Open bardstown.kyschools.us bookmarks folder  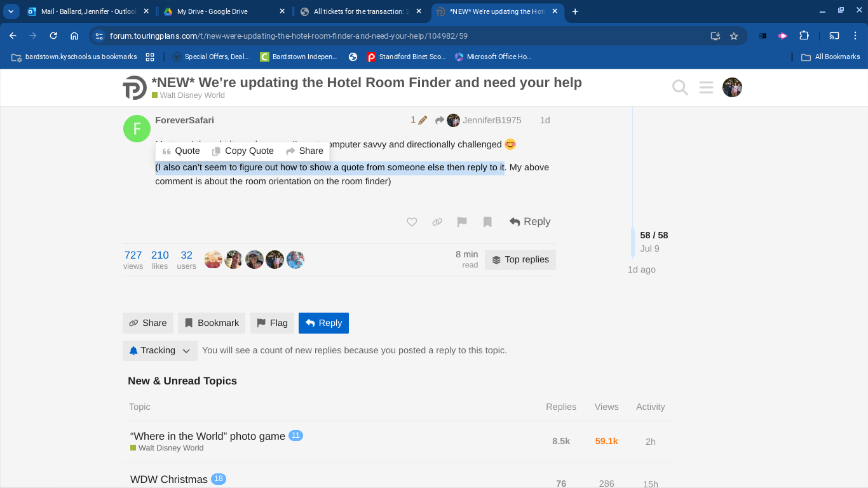click(x=74, y=57)
